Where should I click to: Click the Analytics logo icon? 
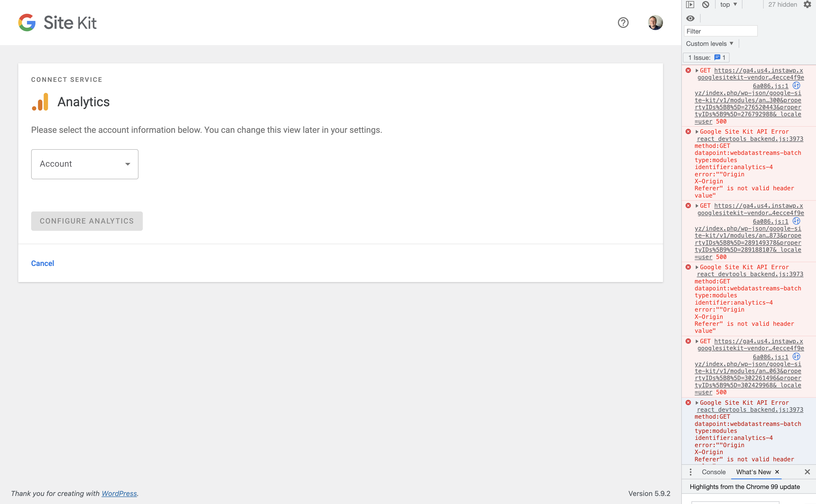tap(40, 101)
